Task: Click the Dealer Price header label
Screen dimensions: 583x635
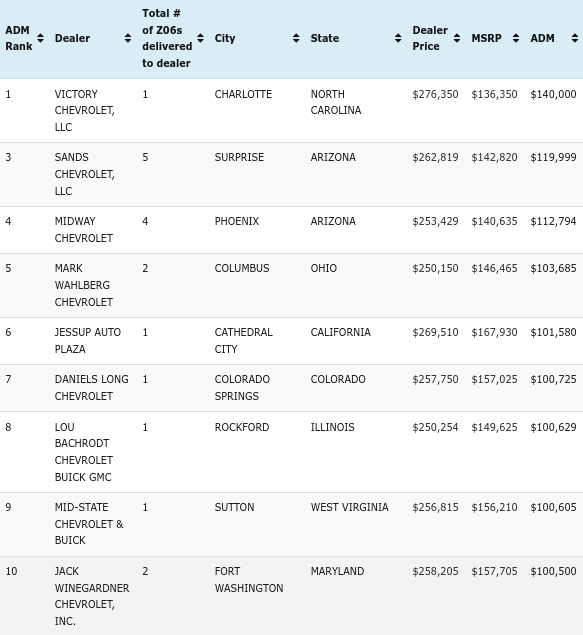Action: click(430, 38)
